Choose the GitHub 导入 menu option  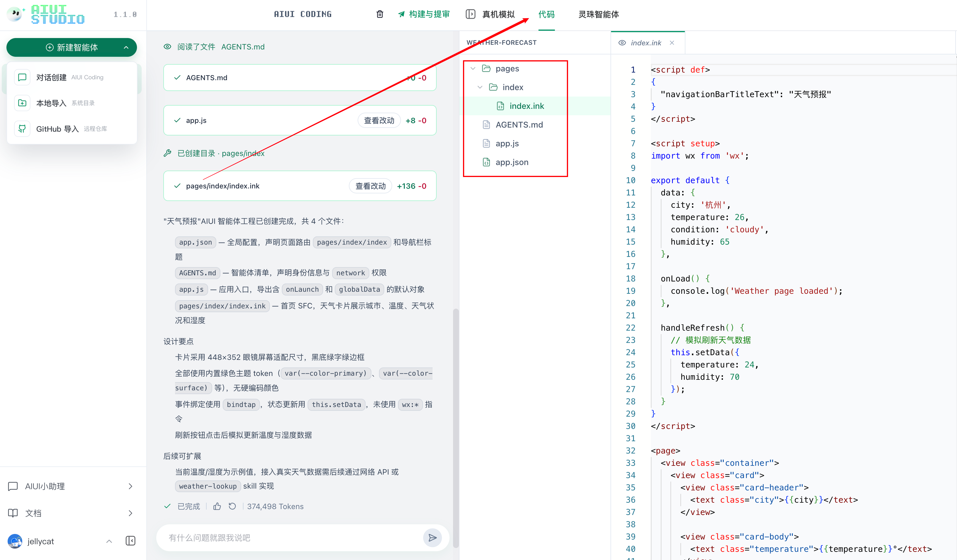pyautogui.click(x=72, y=129)
